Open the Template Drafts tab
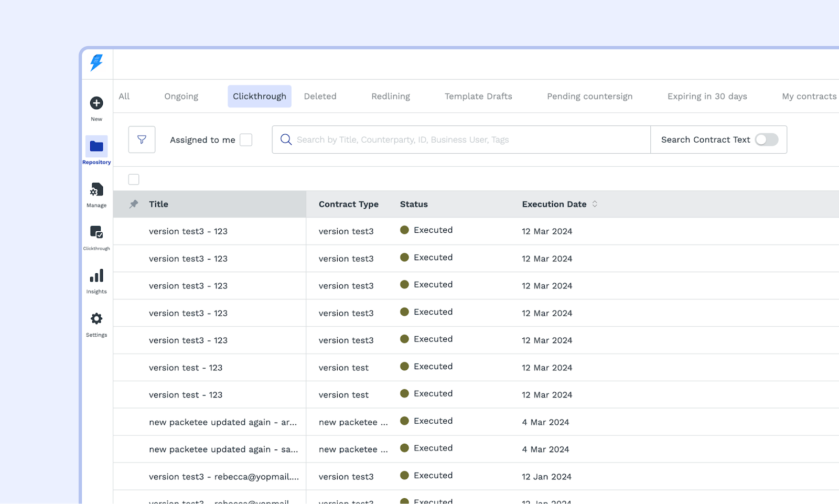The width and height of the screenshot is (839, 504). click(478, 96)
